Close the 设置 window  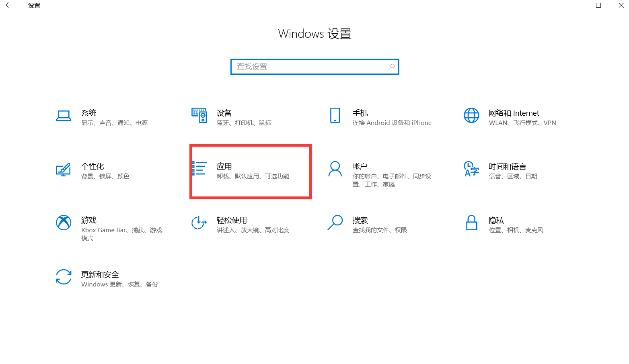621,5
